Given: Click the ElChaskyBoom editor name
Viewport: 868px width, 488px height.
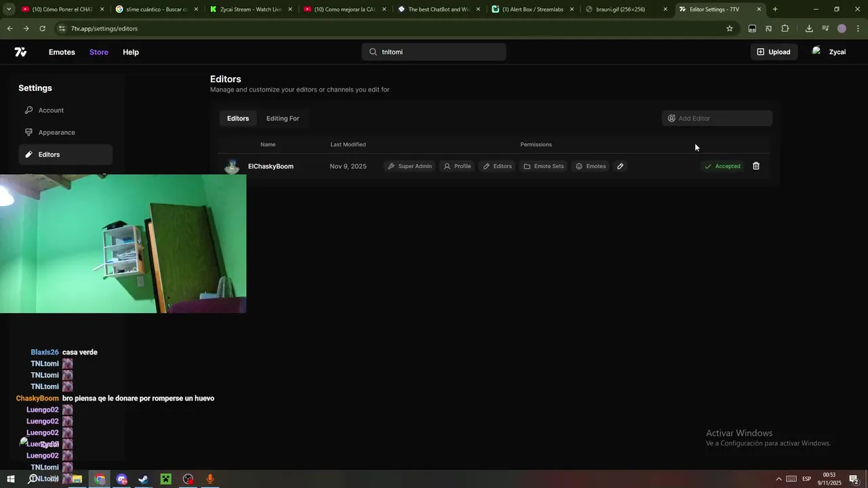Looking at the screenshot, I should (271, 166).
